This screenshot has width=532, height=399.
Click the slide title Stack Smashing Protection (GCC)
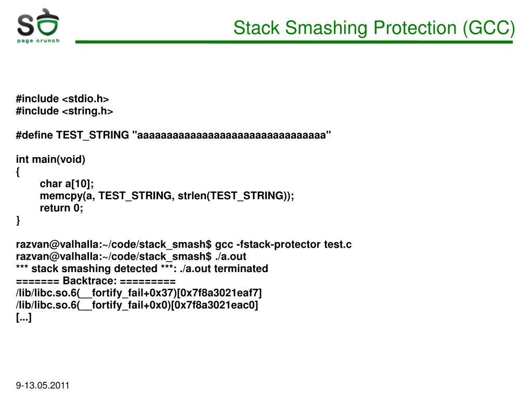[x=374, y=28]
